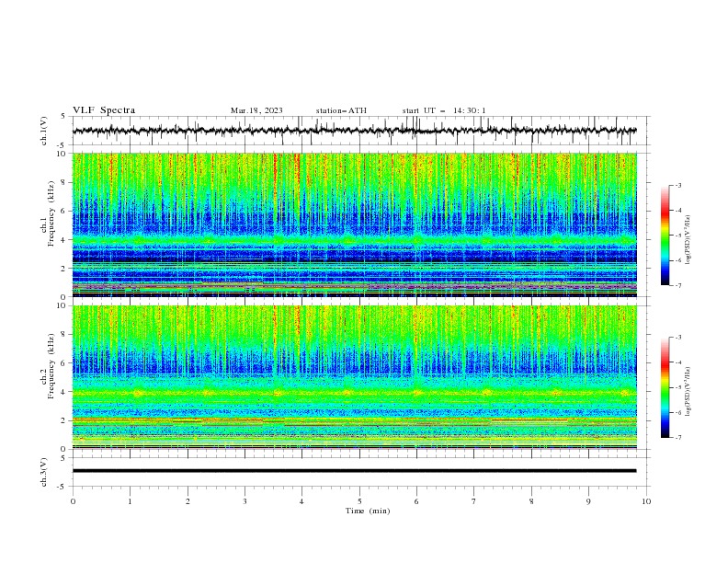Click the ch.2 'Frequency (kHz)' axis label
Viewport: 728px width, 563px height.
click(x=51, y=365)
